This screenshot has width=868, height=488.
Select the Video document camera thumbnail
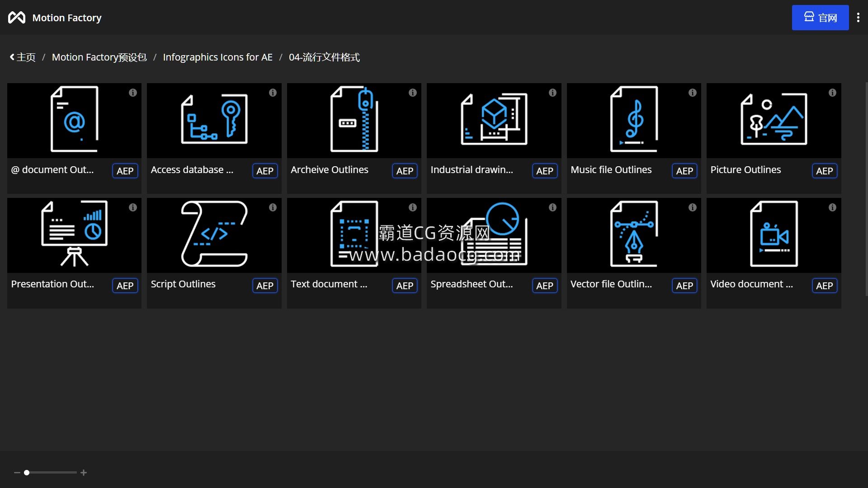[774, 235]
